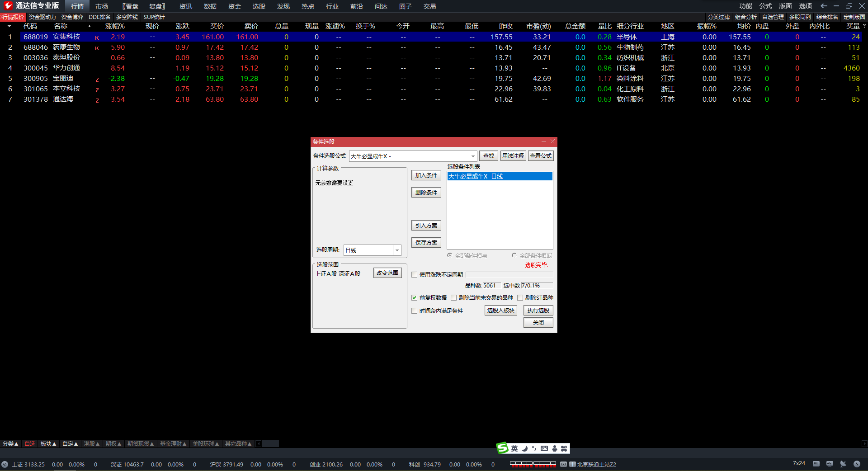This screenshot has width=868, height=471.
Task: Select 大牛必显成牛X 日线 list entry
Action: (x=500, y=176)
